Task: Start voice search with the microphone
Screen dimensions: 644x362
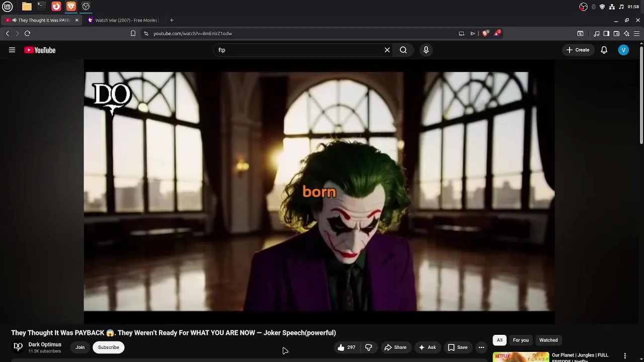Action: click(x=426, y=50)
